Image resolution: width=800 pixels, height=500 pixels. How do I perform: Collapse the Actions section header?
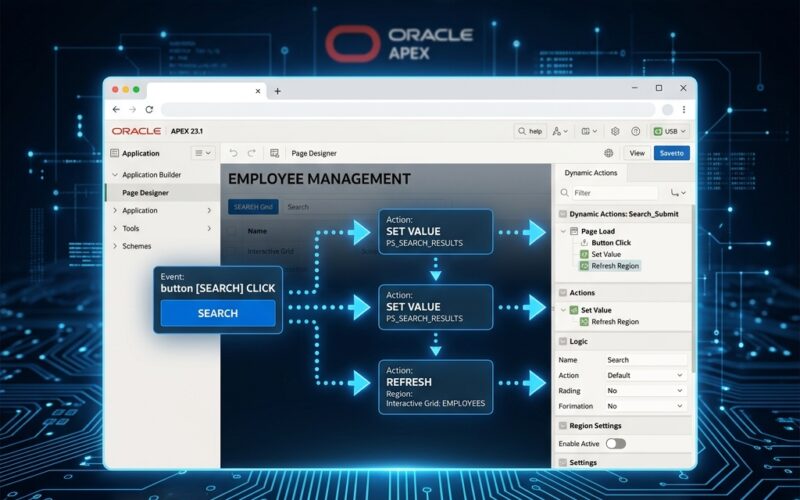563,293
